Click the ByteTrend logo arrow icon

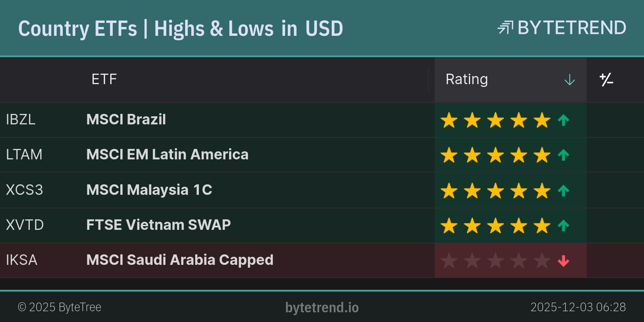(505, 28)
